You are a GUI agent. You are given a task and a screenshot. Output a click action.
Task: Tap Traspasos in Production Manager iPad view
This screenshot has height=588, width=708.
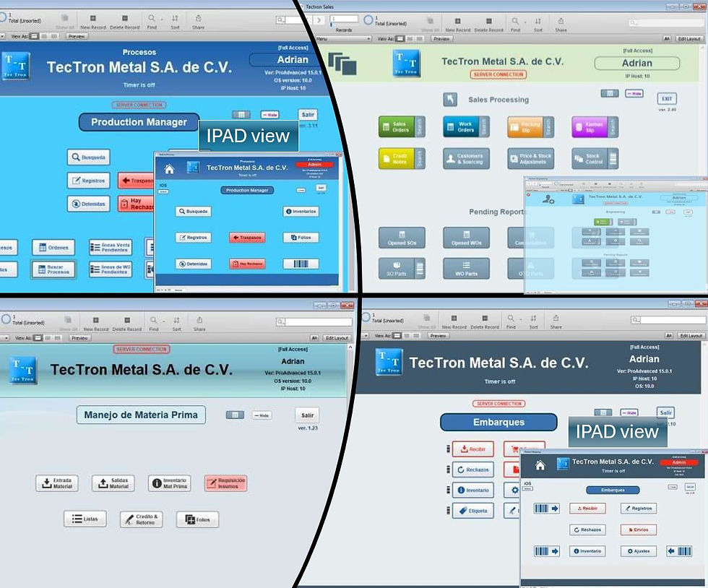(247, 238)
